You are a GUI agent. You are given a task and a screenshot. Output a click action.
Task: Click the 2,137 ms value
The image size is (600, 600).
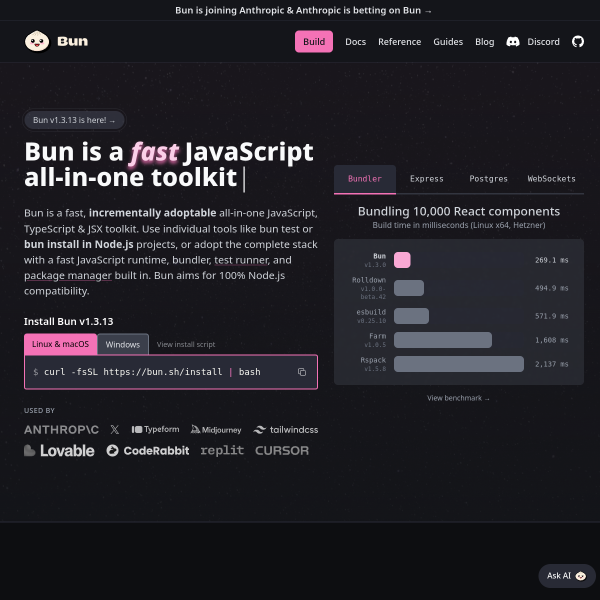[551, 364]
